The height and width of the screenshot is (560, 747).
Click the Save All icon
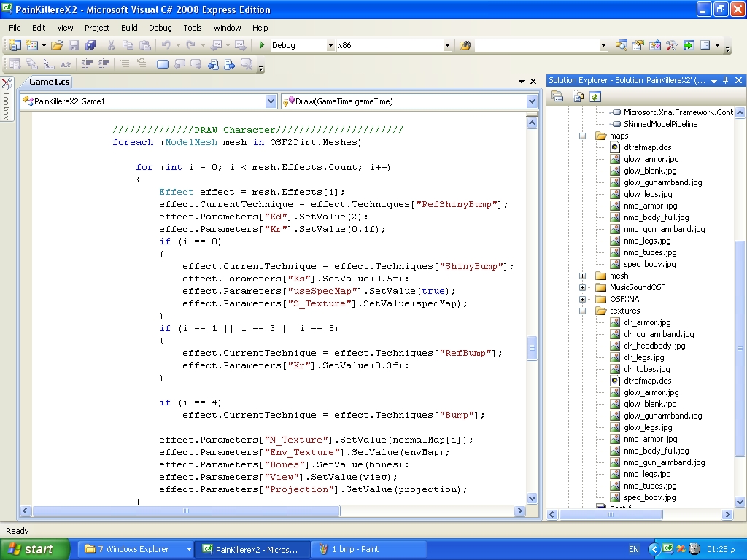[90, 45]
